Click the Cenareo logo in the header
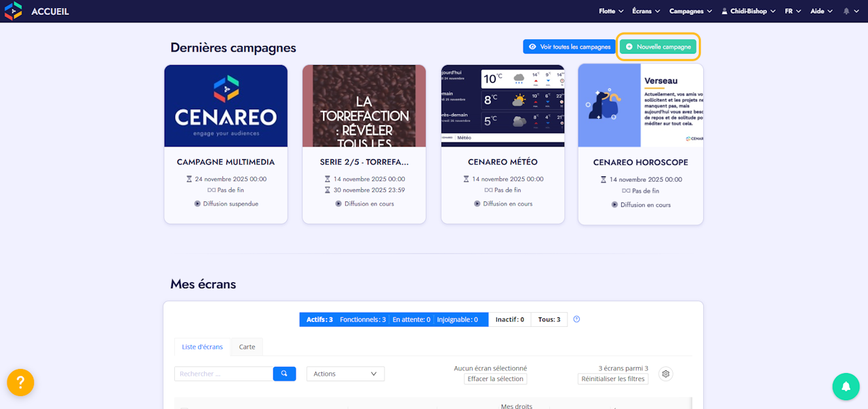 coord(13,11)
